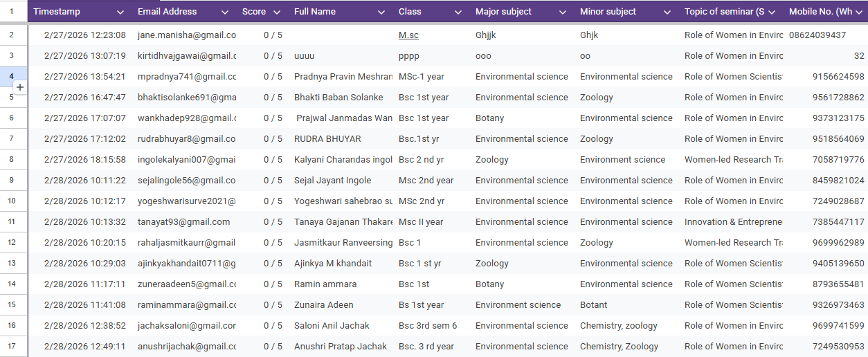Open the underlined M.sc link
The width and height of the screenshot is (868, 357).
[x=408, y=35]
